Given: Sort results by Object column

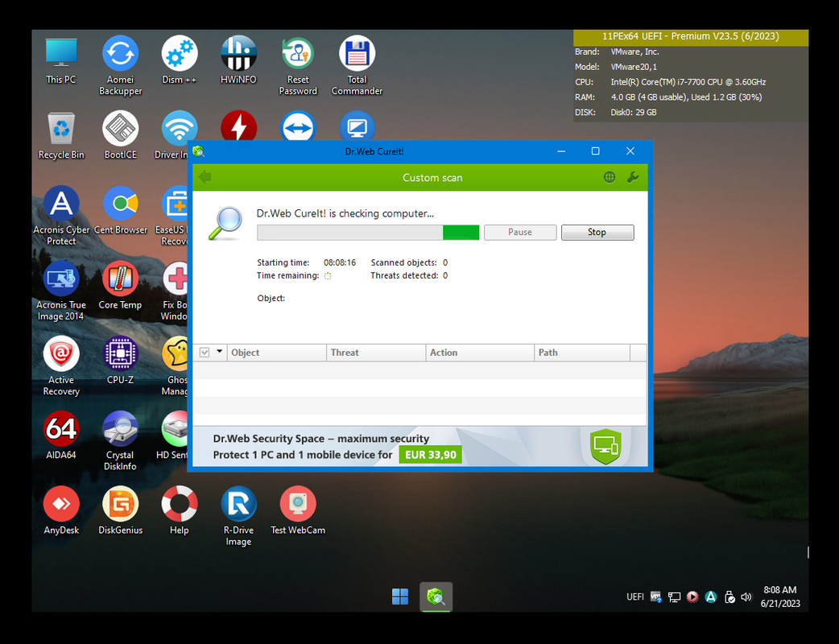Looking at the screenshot, I should click(277, 353).
